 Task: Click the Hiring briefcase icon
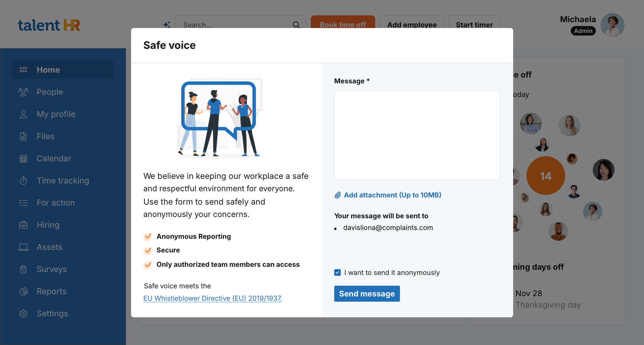[23, 225]
